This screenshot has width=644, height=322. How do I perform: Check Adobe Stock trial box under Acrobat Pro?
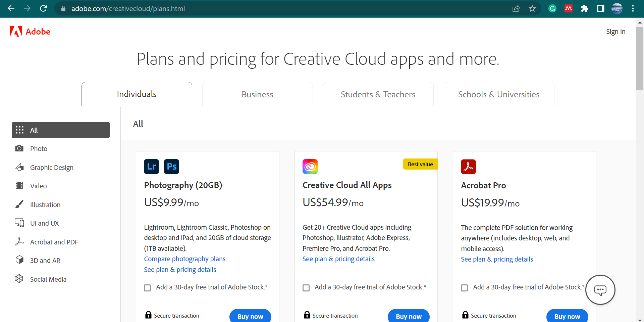(x=465, y=288)
